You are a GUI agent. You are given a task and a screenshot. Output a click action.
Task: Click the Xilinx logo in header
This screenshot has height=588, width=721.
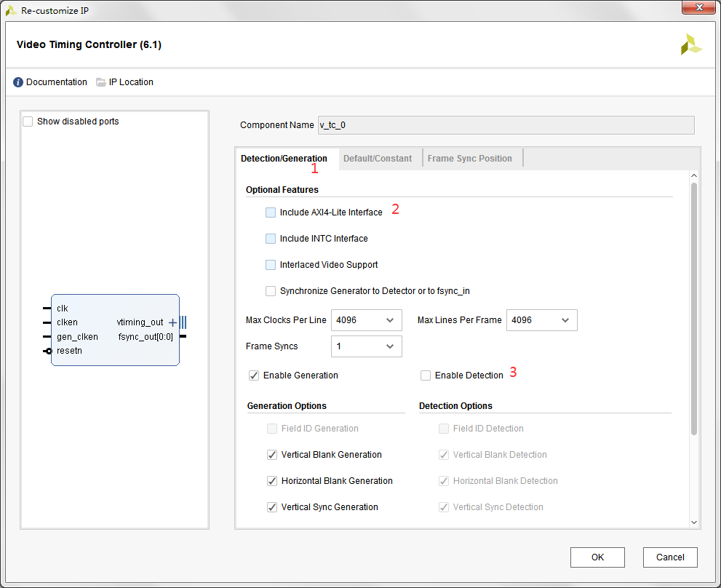[x=690, y=45]
